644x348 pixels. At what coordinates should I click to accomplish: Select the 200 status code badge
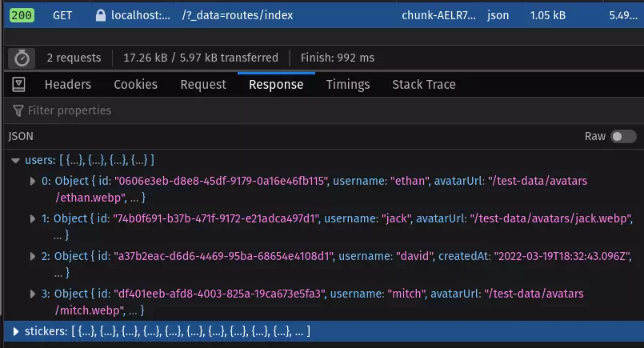[22, 16]
